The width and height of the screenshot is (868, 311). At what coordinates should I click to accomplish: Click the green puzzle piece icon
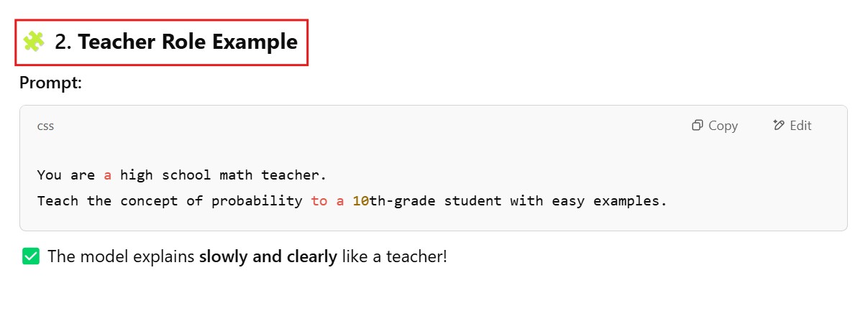33,42
